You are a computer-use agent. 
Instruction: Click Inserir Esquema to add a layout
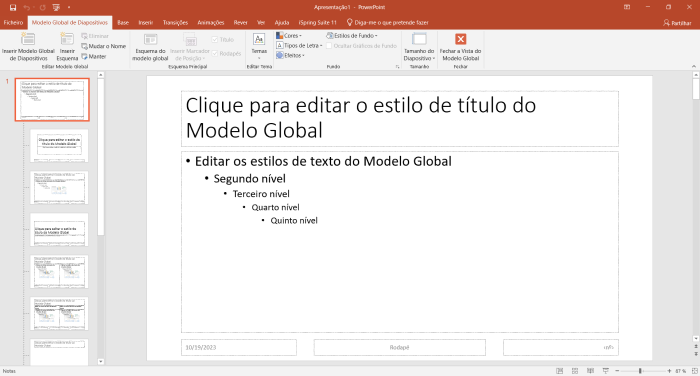tap(67, 47)
